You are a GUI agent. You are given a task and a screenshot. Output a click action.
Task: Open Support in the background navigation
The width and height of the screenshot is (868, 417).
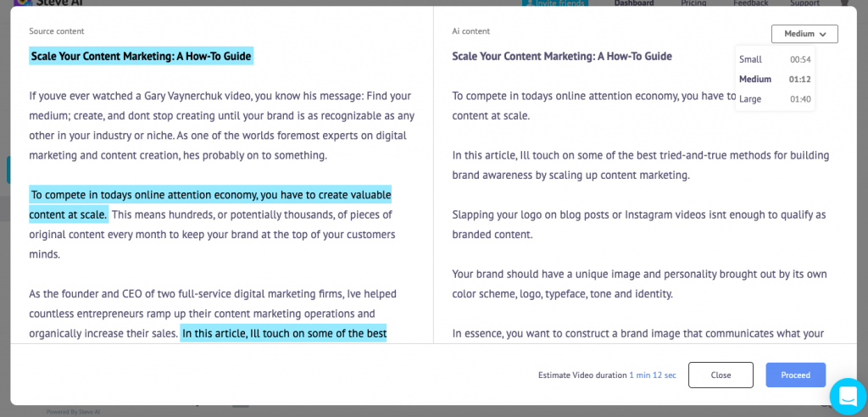tap(805, 3)
